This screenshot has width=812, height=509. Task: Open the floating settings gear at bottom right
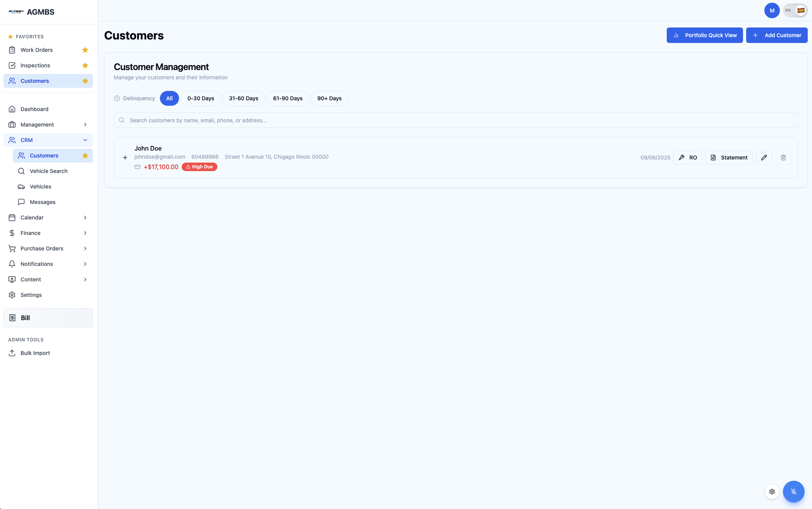[772, 492]
